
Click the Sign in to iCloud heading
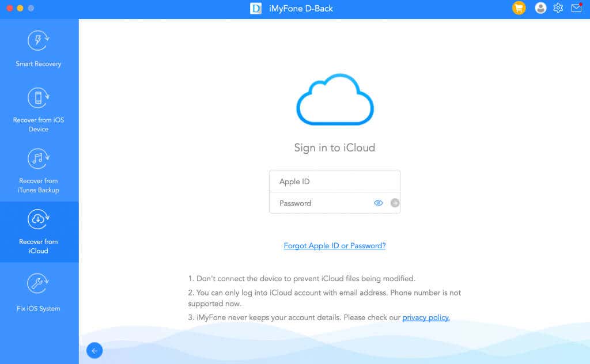coord(335,148)
